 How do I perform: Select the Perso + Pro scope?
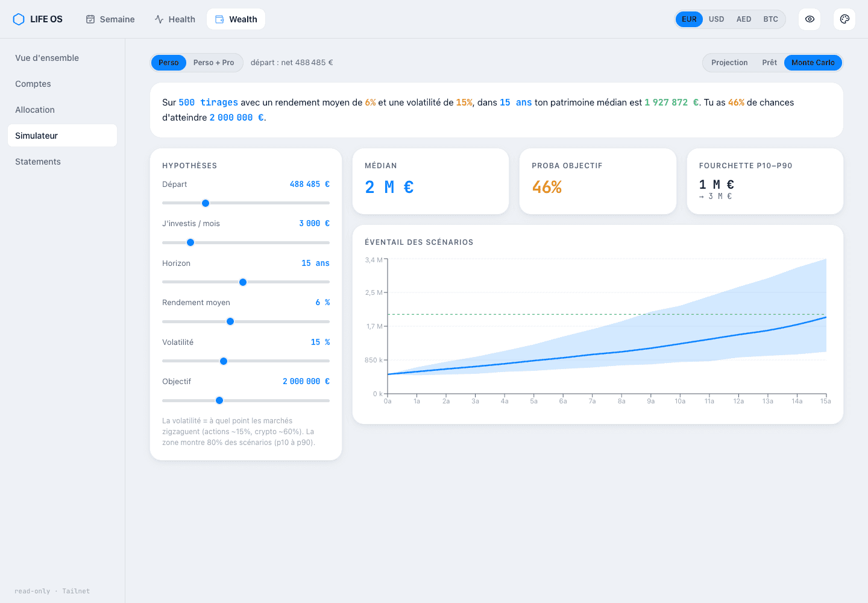[213, 63]
